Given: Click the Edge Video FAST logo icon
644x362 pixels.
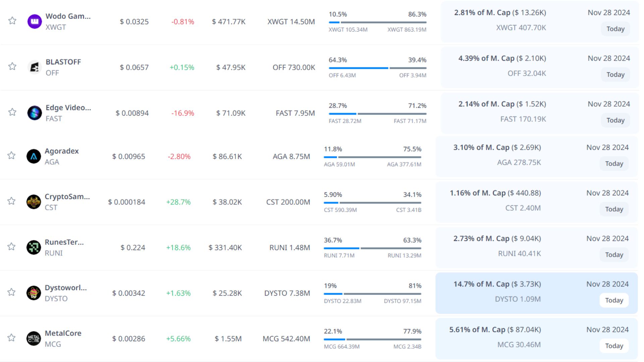Looking at the screenshot, I should point(34,113).
